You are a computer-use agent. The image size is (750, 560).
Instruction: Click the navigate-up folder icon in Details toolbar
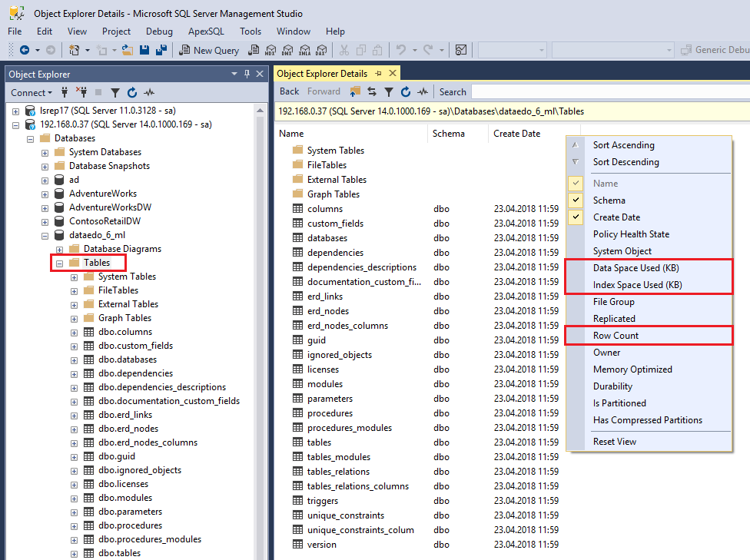coord(354,91)
